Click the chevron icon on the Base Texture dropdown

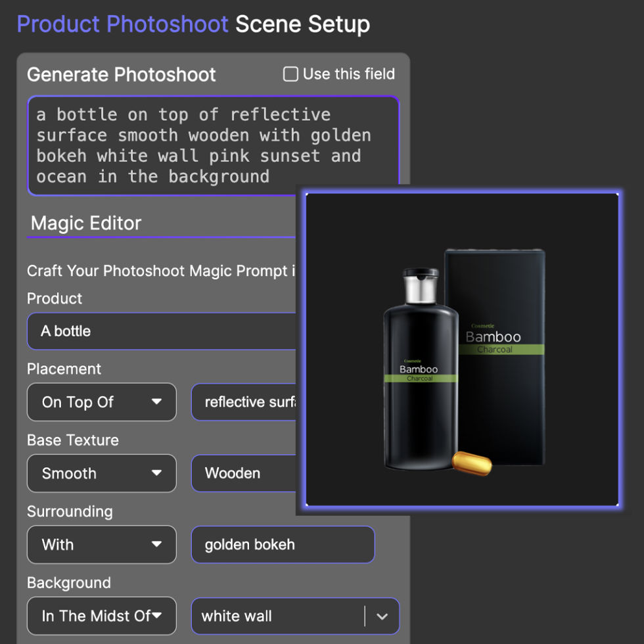click(x=158, y=473)
